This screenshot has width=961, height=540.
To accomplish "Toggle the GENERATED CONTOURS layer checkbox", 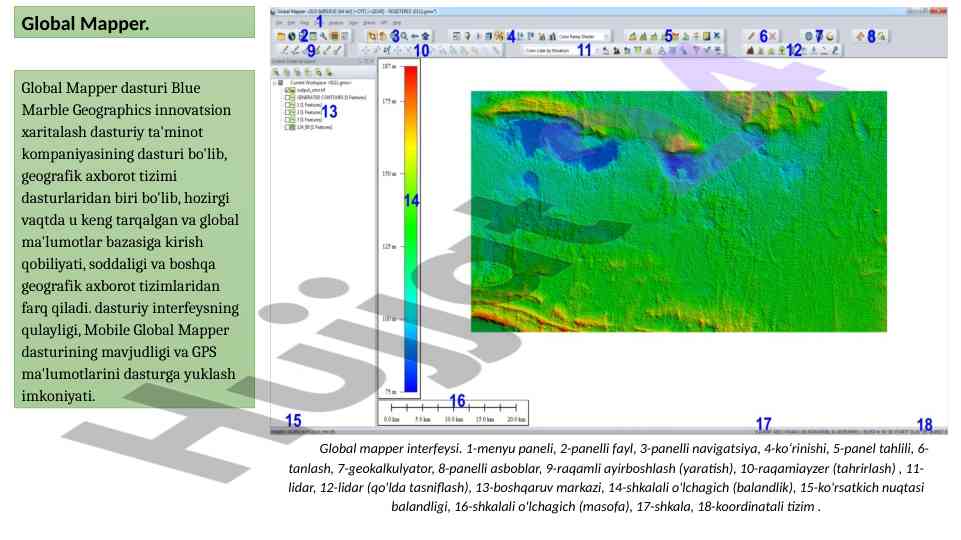I will pos(287,97).
